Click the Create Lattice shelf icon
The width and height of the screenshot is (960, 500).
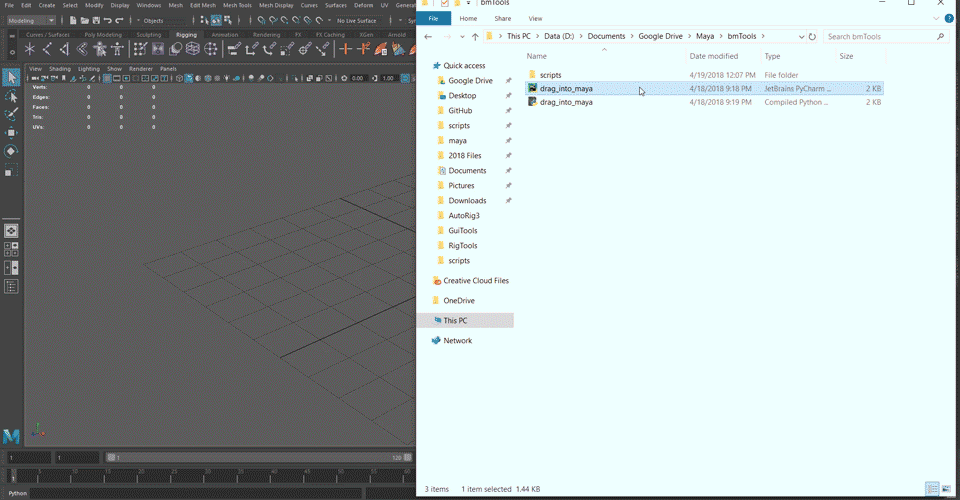(193, 48)
